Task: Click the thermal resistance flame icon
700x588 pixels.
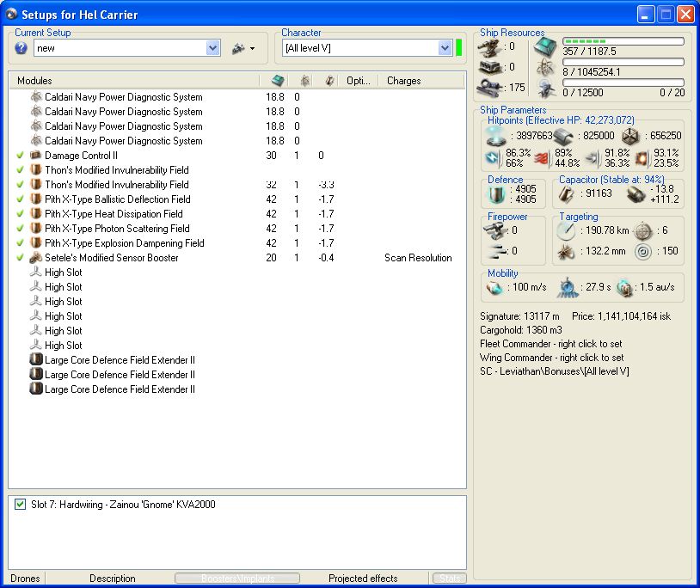Action: pos(543,158)
